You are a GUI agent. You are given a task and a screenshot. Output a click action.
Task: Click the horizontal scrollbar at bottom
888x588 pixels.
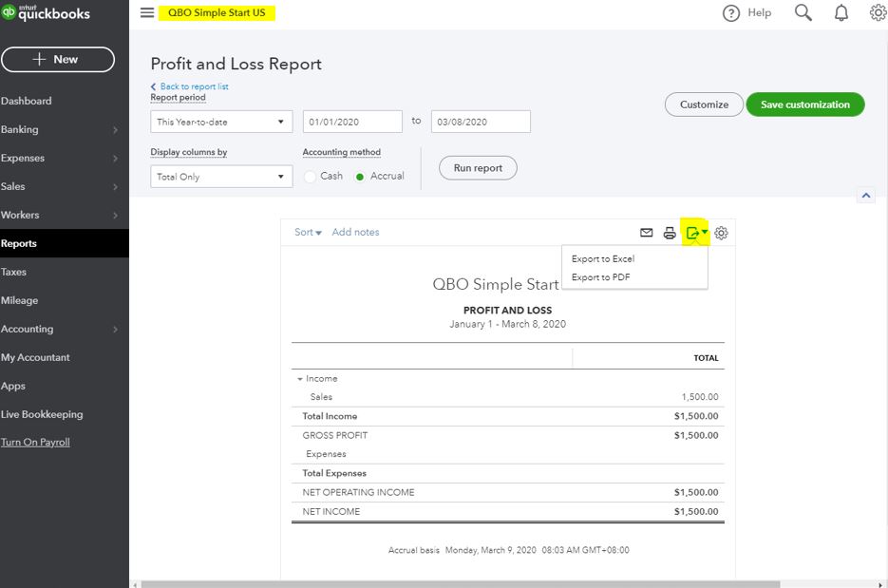tap(461, 584)
